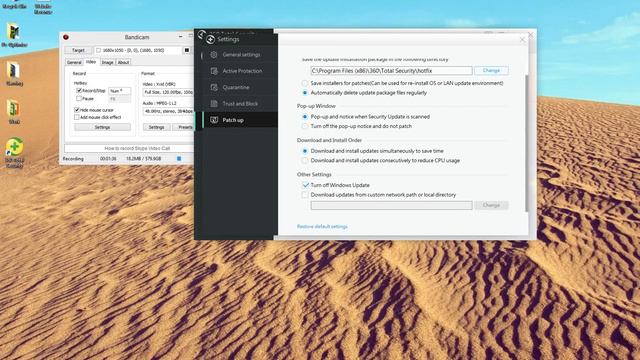Click Bandicam elapsed recording time
This screenshot has height=360, width=640.
tap(108, 159)
